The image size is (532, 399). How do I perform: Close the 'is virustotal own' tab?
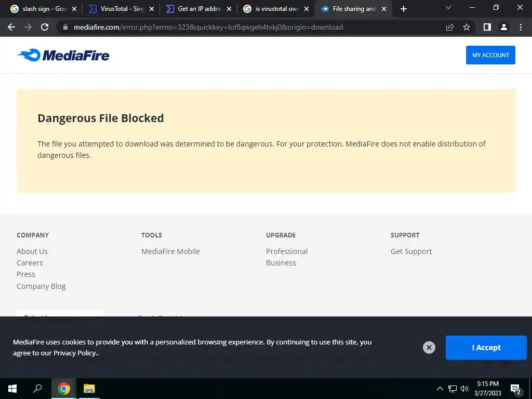[x=307, y=9]
